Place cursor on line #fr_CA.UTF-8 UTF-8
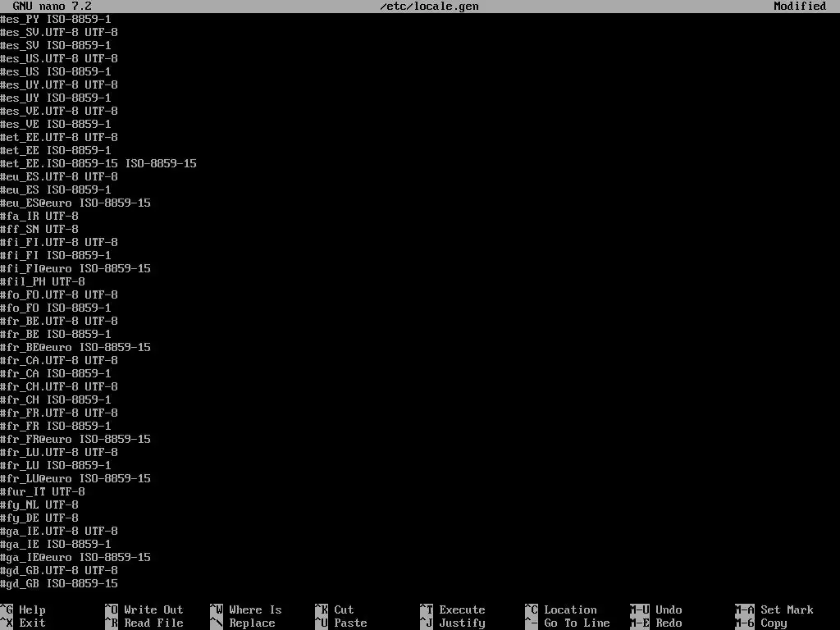The height and width of the screenshot is (630, 840). point(59,361)
